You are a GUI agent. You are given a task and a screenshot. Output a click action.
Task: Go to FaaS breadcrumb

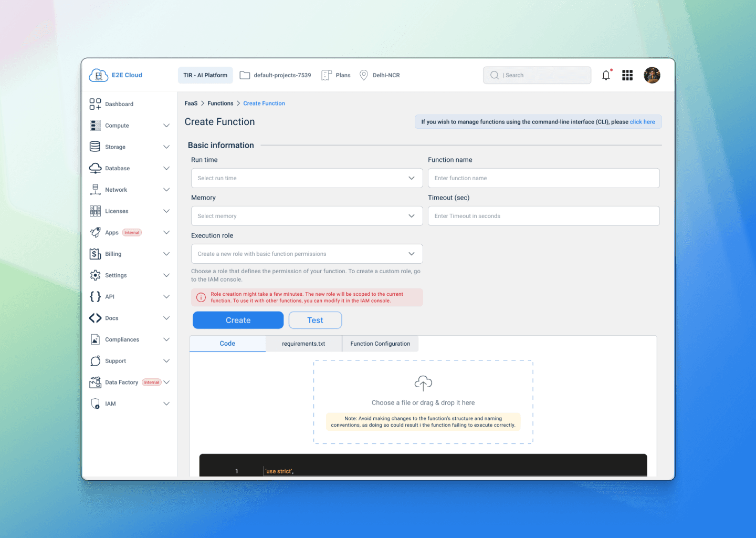point(191,104)
